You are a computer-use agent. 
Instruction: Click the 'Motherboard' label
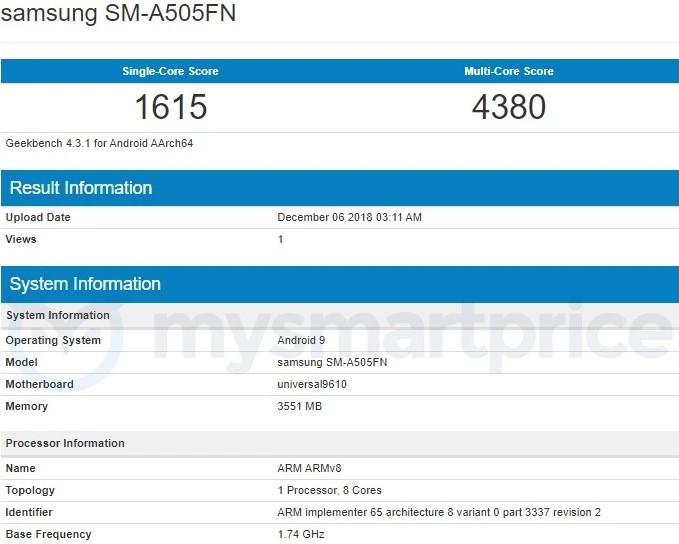pyautogui.click(x=39, y=384)
